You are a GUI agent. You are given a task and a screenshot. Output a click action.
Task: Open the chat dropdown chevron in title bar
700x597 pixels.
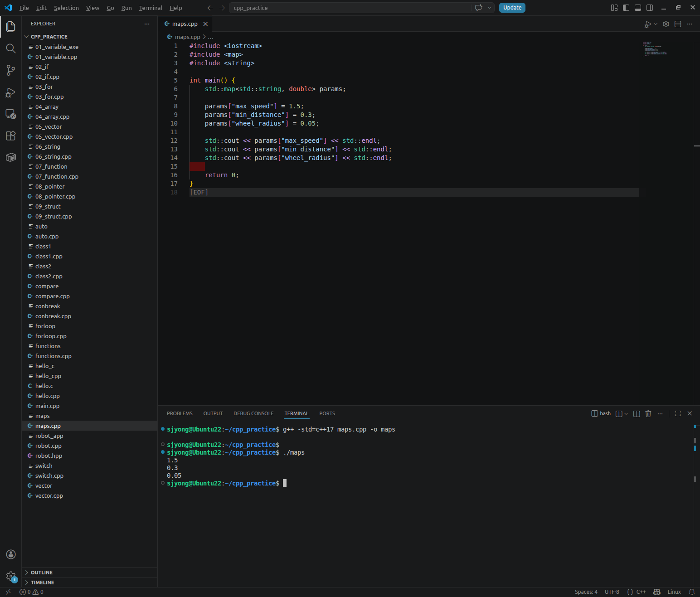pyautogui.click(x=490, y=8)
